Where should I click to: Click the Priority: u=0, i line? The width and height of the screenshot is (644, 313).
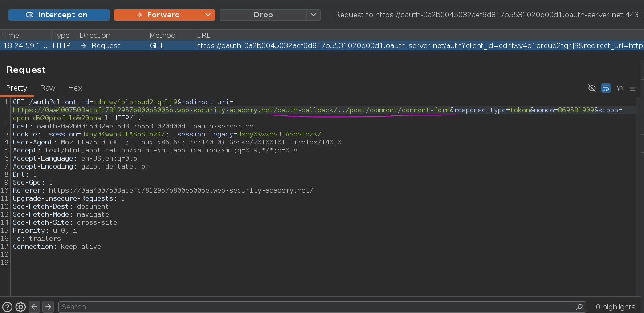45,231
